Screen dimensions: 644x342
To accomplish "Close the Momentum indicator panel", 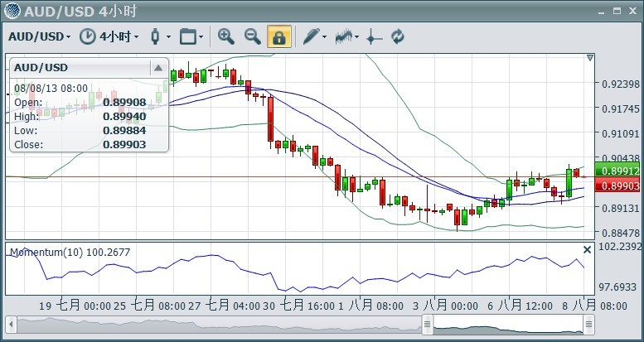I will [588, 249].
